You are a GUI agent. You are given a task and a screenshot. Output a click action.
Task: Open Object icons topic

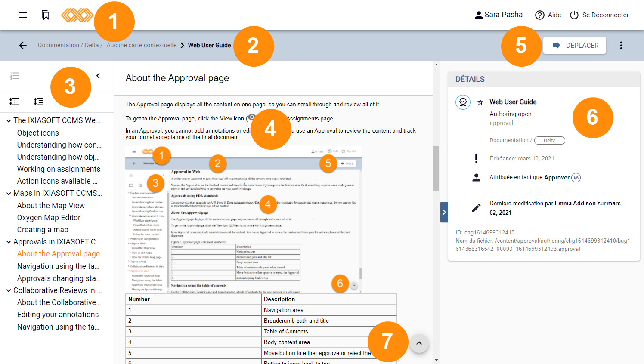[38, 133]
